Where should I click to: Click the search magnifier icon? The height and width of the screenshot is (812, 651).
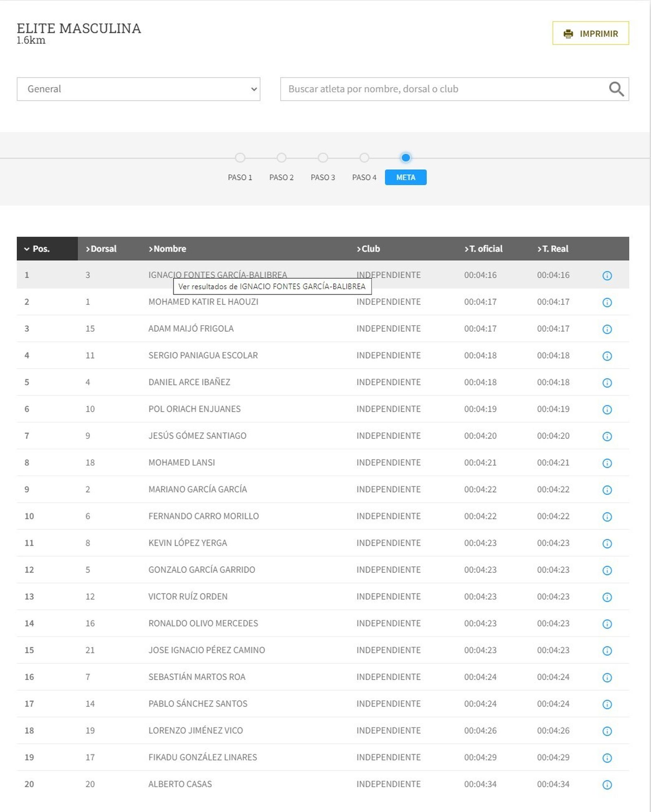click(x=616, y=89)
